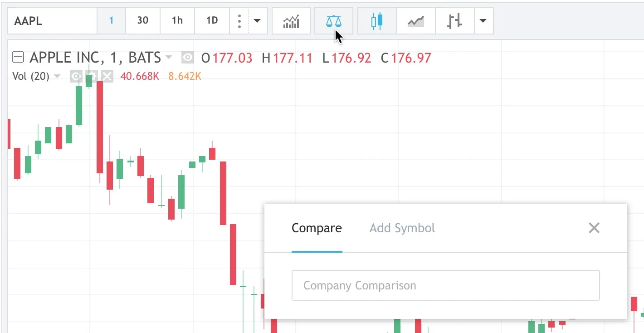The height and width of the screenshot is (333, 644).
Task: Close the Compare dialog
Action: (x=594, y=228)
